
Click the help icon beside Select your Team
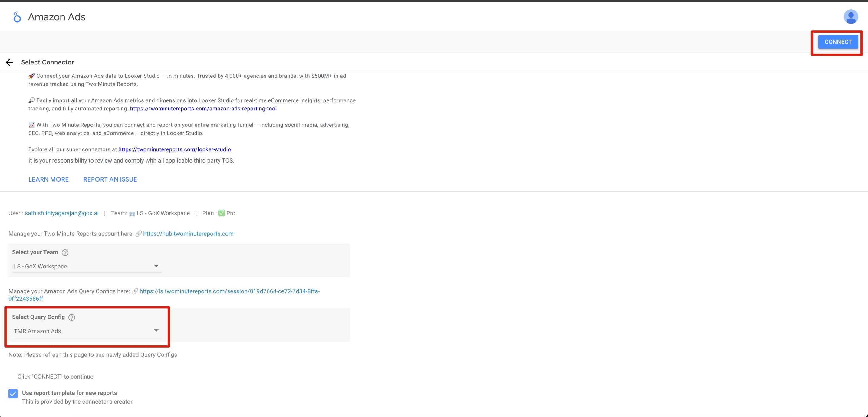tap(65, 252)
